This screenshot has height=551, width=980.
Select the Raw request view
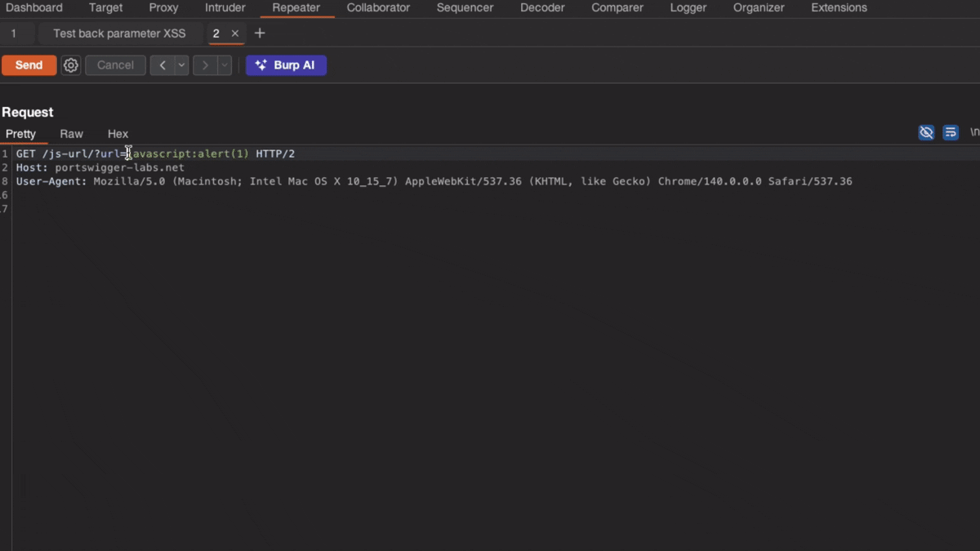[71, 134]
